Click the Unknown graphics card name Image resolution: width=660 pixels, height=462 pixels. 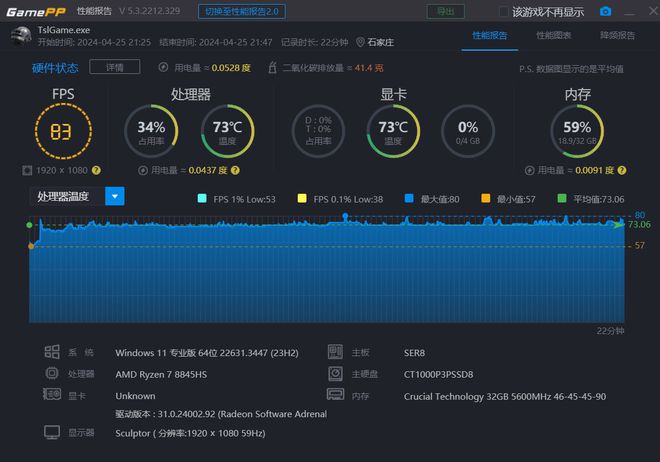pyautogui.click(x=135, y=396)
